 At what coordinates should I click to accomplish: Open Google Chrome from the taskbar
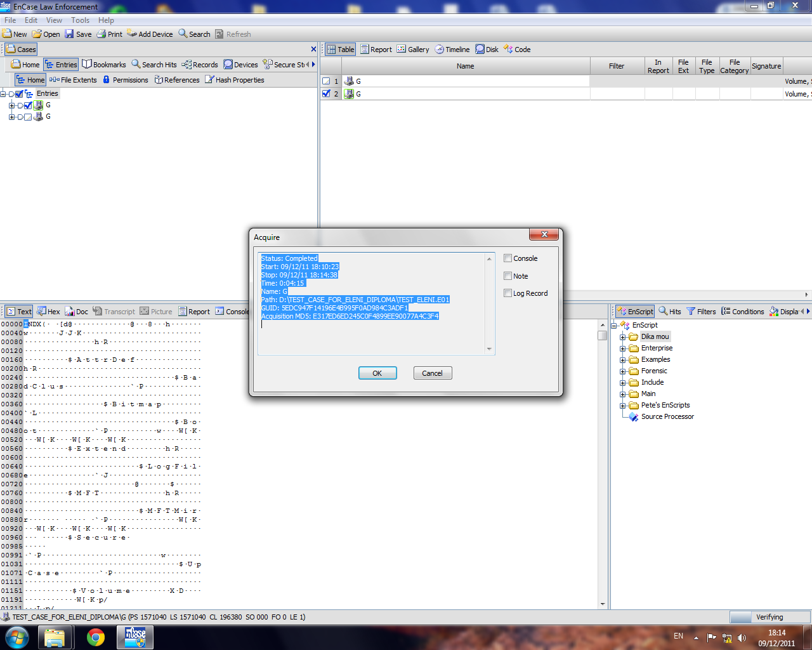pos(96,637)
